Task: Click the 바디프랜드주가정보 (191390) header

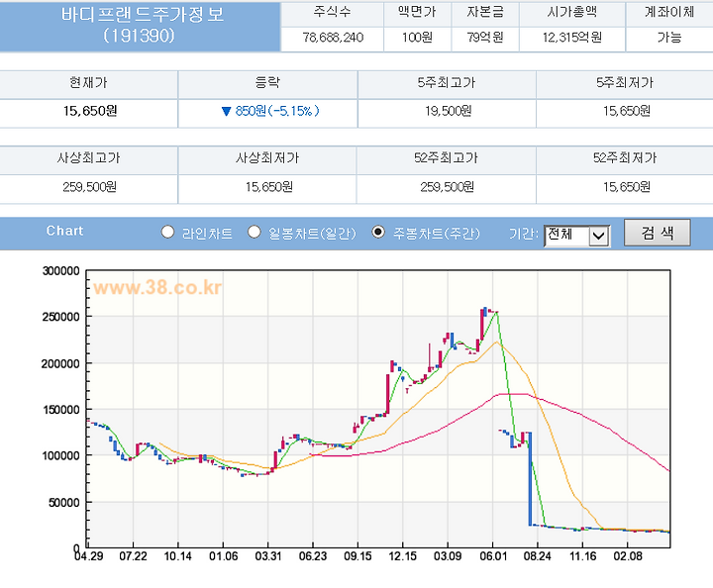Action: (140, 26)
